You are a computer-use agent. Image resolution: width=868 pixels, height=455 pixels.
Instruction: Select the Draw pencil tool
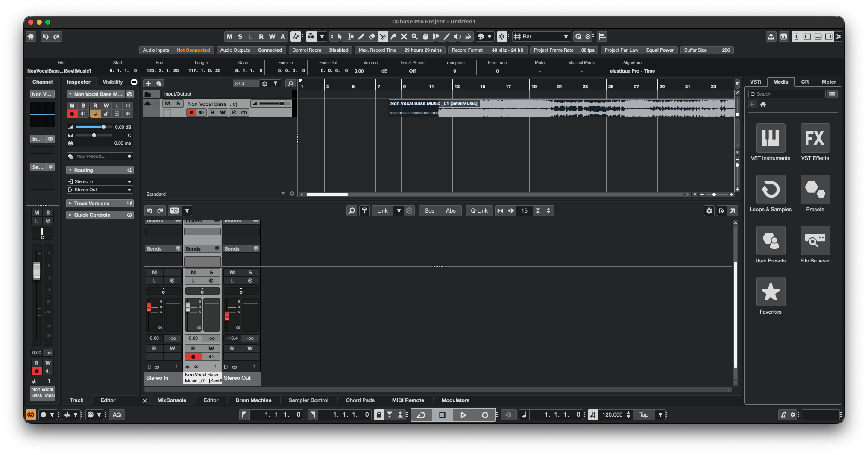point(361,37)
